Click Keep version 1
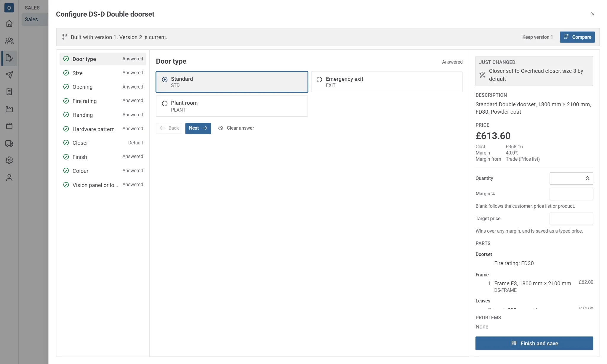The width and height of the screenshot is (607, 364). pyautogui.click(x=537, y=37)
